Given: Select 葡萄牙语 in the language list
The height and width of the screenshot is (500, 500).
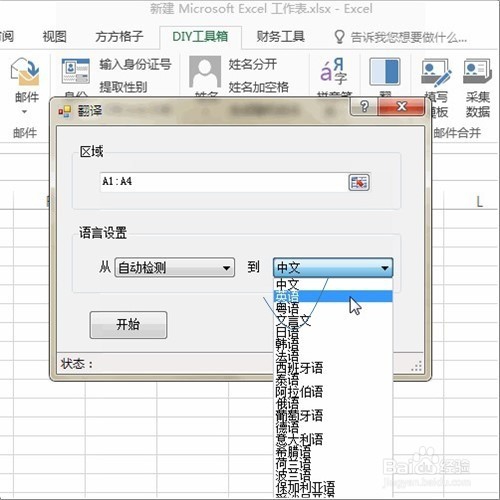Looking at the screenshot, I should click(x=333, y=415).
